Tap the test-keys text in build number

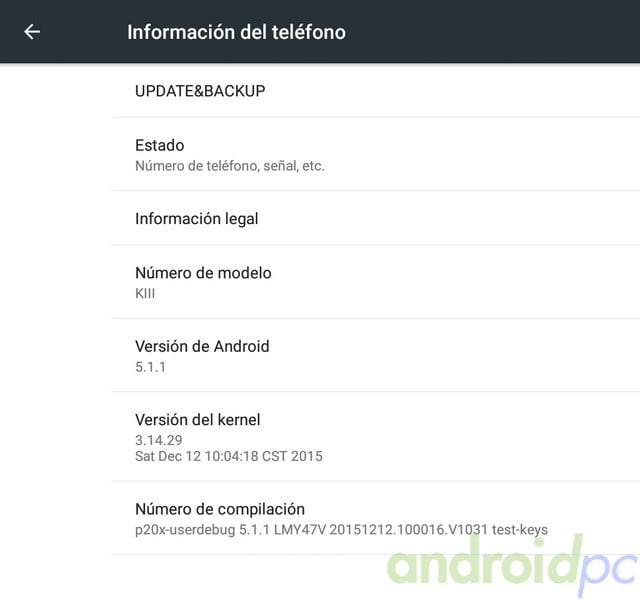tap(520, 530)
